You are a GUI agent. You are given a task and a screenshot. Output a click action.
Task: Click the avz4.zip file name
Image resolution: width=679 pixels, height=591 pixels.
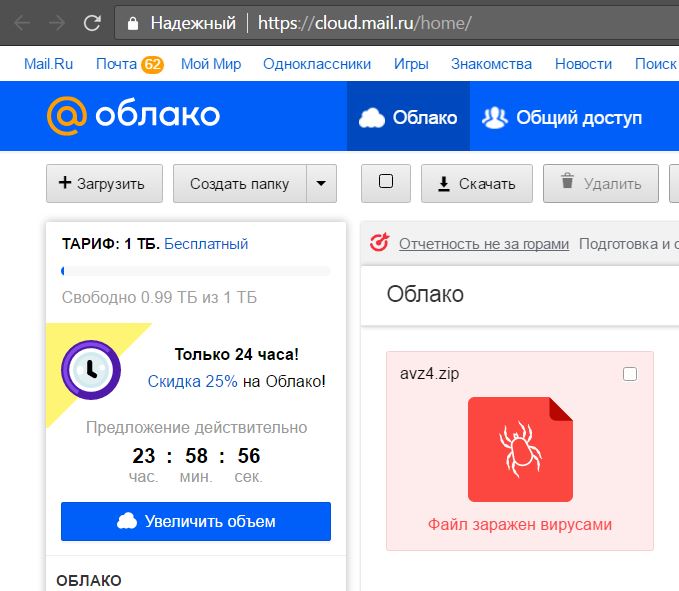point(429,373)
